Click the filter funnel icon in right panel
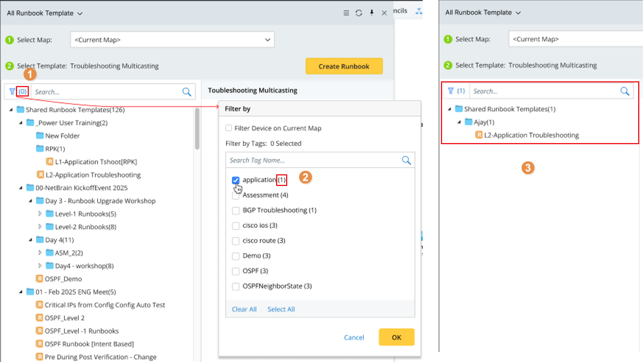 [451, 91]
